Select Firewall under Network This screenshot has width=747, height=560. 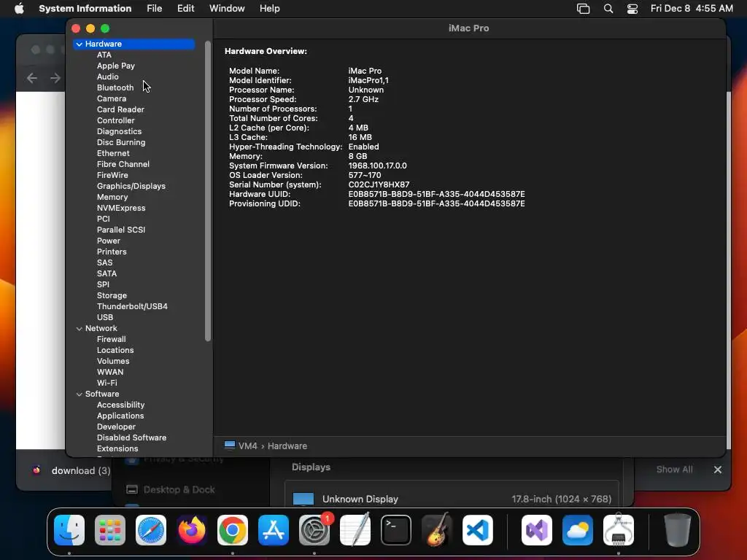click(x=112, y=340)
